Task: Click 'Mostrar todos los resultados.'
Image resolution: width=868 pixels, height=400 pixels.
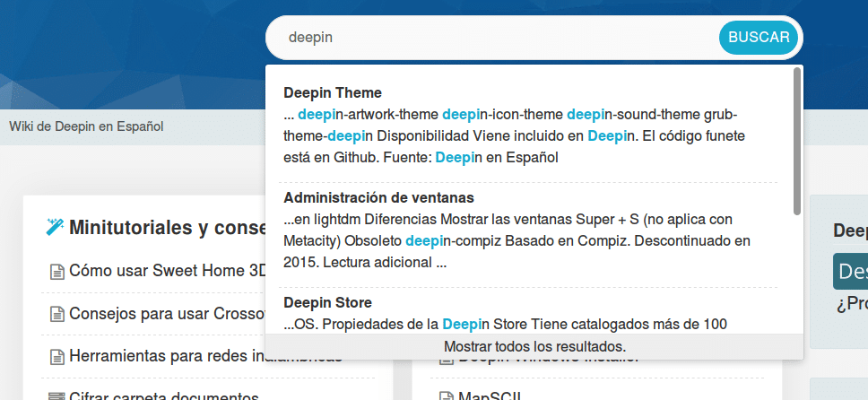Action: tap(534, 347)
